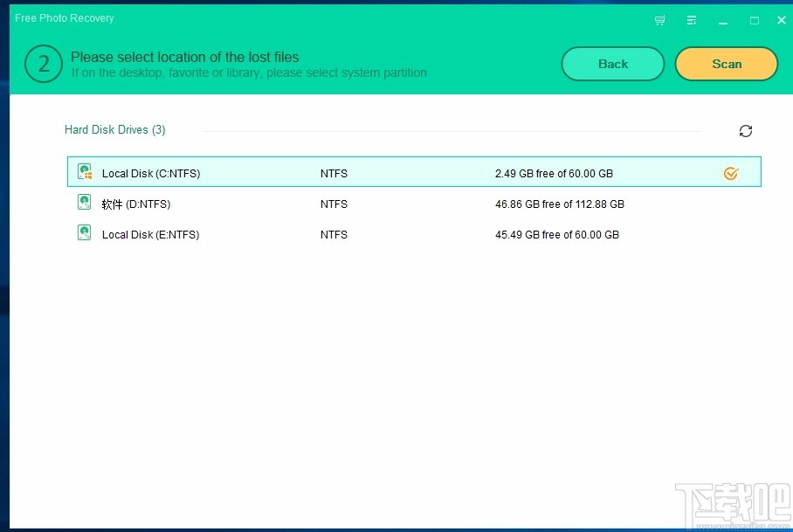793x532 pixels.
Task: Click the step 2 circle indicator
Action: (x=44, y=64)
